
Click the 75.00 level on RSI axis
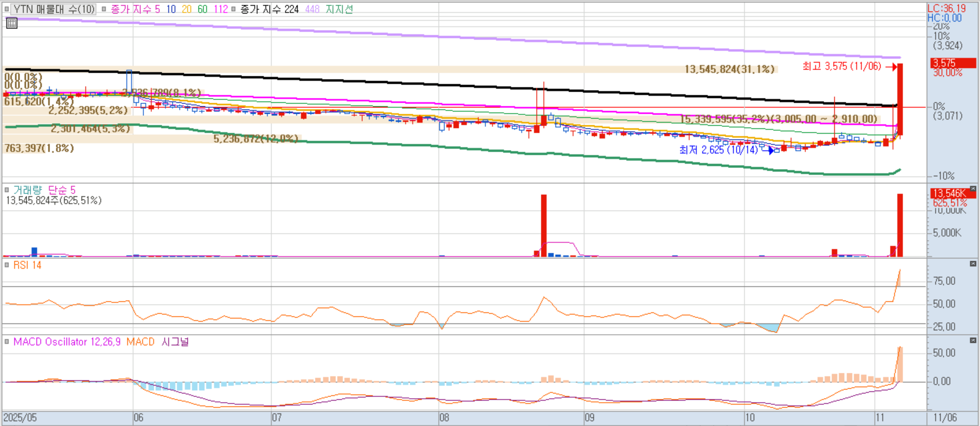coord(944,281)
